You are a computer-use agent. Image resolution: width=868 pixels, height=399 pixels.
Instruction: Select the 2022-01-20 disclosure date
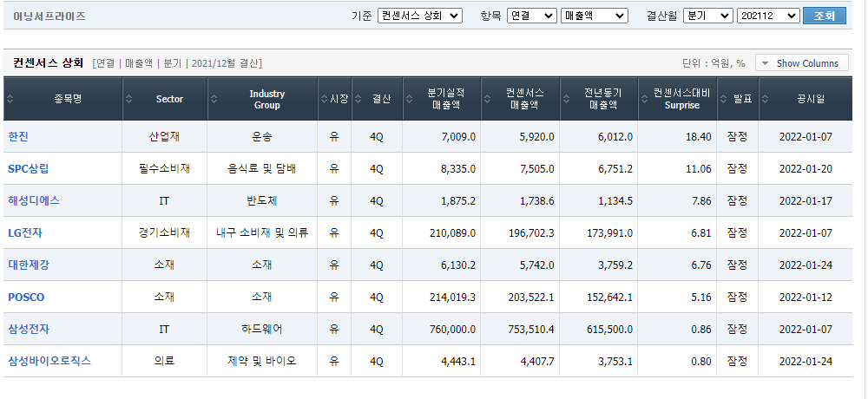coord(806,169)
